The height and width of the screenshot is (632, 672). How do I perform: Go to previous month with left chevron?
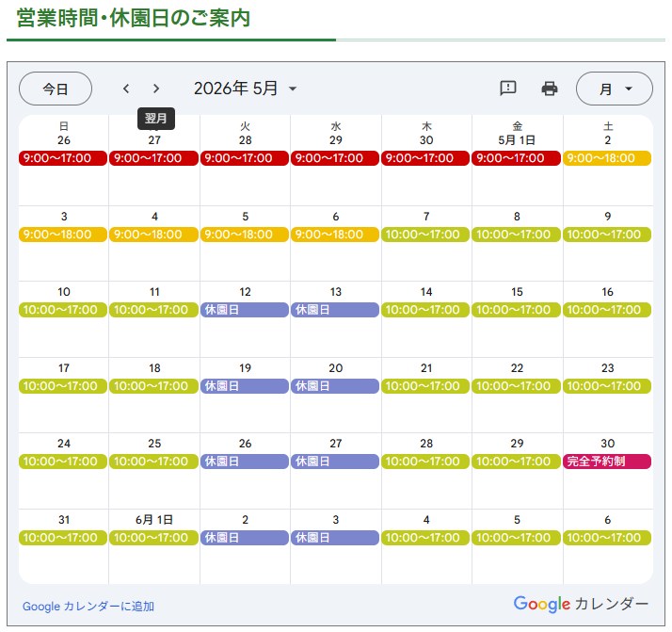126,89
